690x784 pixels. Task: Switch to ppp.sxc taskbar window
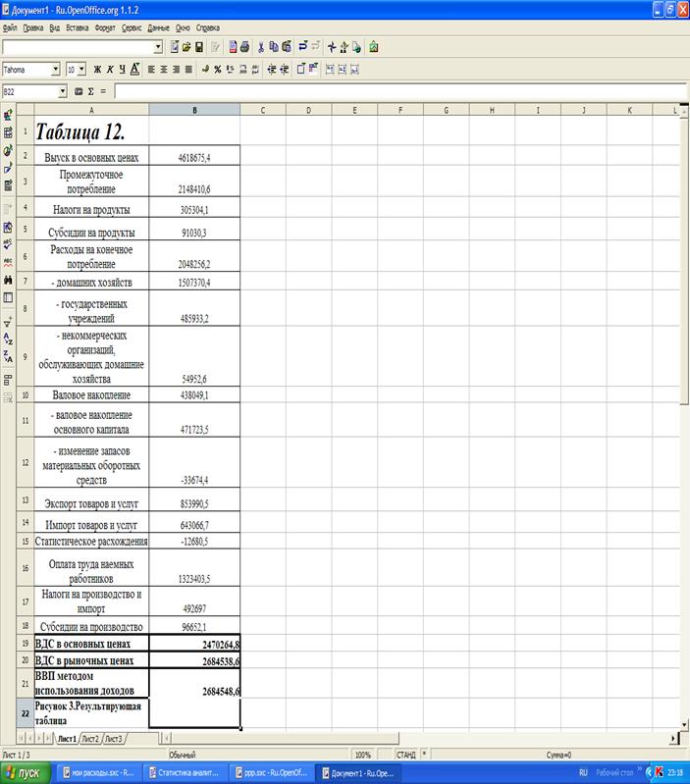coord(271,773)
